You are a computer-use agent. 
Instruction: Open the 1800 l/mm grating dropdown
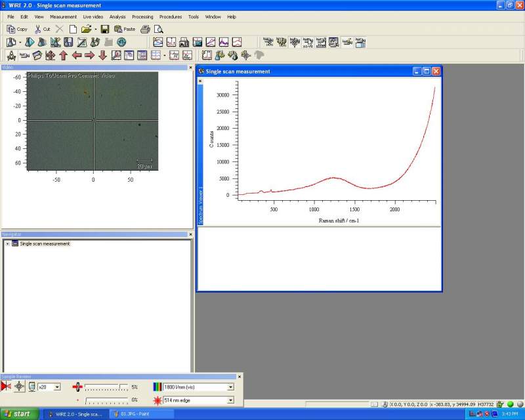click(x=230, y=387)
